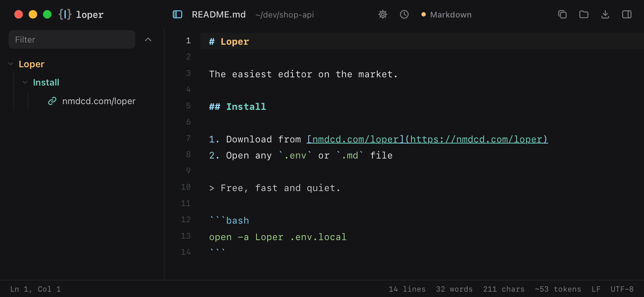Click the 'Ln 1, Col 1' cursor position
The width and height of the screenshot is (644, 297).
point(35,289)
